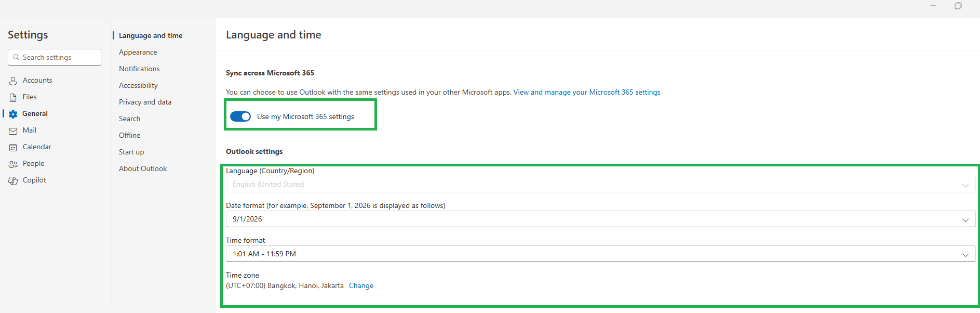980x313 pixels.
Task: Click the time zone value Bangkok, Hanoi, Jakarta
Action: [285, 285]
